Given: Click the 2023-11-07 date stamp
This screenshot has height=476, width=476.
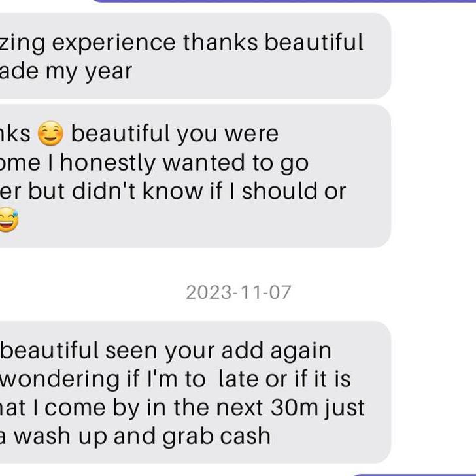Looking at the screenshot, I should pos(239,292).
